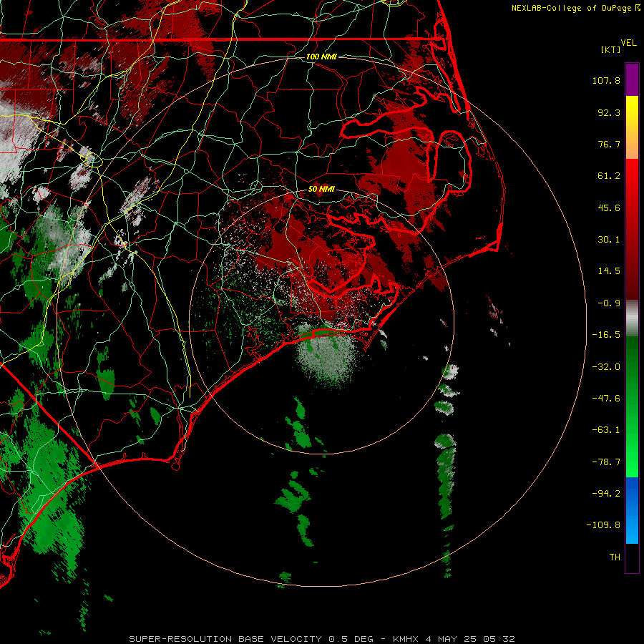The image size is (644, 644).
Task: Click the -32.0 legend value
Action: (x=606, y=367)
